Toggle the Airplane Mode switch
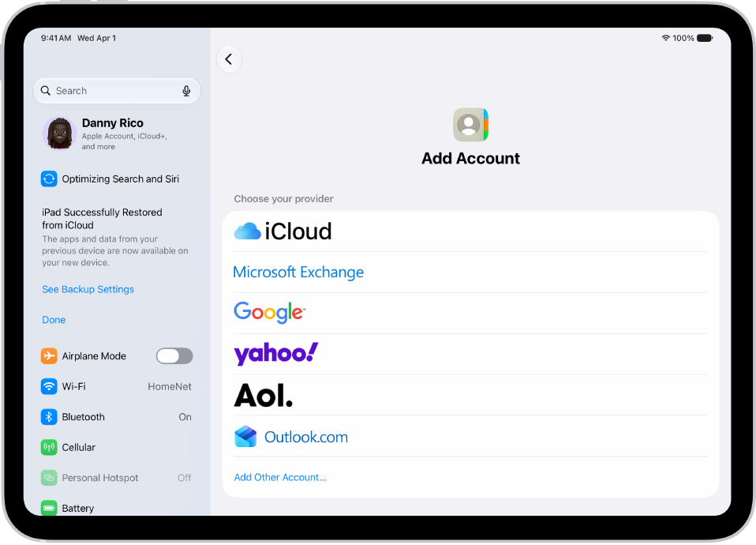The height and width of the screenshot is (545, 756). pos(174,356)
